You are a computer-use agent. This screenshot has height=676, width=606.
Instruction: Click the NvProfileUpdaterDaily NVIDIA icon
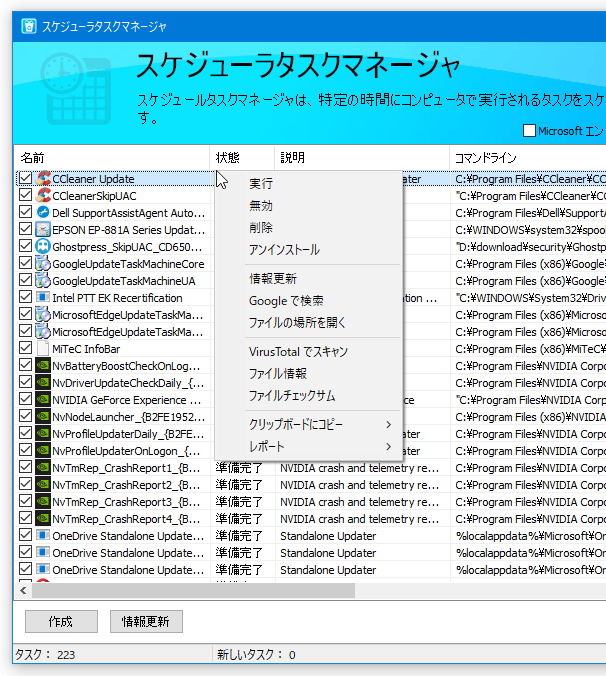click(x=43, y=434)
